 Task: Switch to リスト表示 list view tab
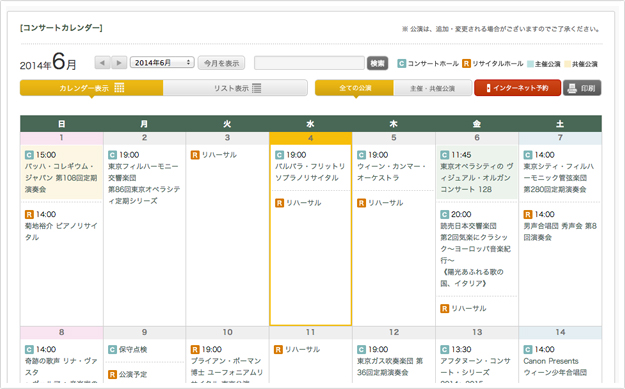(235, 88)
